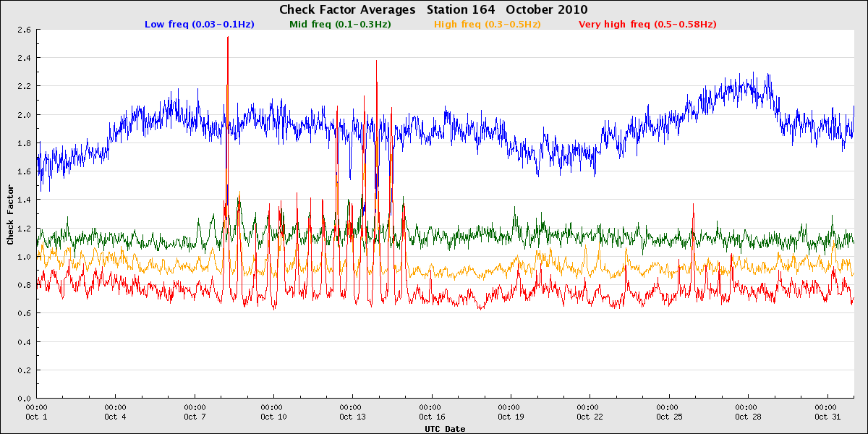Select the 2.0 y-axis tick label
This screenshot has height=434, width=868.
pyautogui.click(x=24, y=114)
